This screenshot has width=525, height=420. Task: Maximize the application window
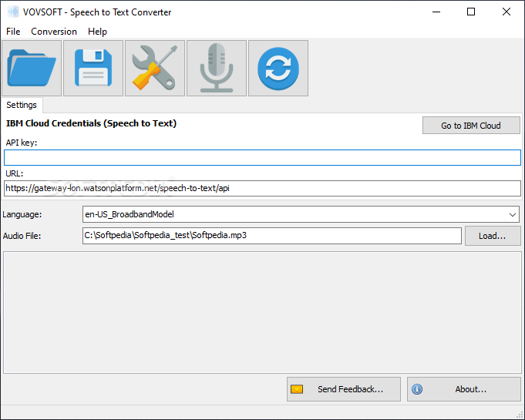click(471, 12)
